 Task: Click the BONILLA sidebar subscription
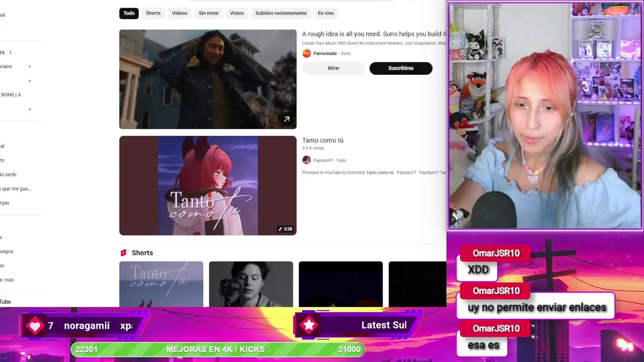coord(11,95)
